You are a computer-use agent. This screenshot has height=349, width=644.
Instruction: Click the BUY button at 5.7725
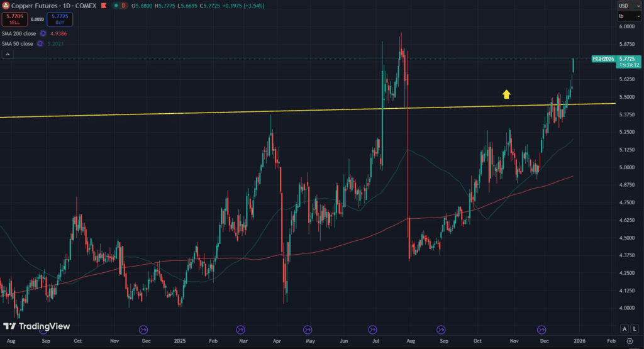[x=60, y=19]
